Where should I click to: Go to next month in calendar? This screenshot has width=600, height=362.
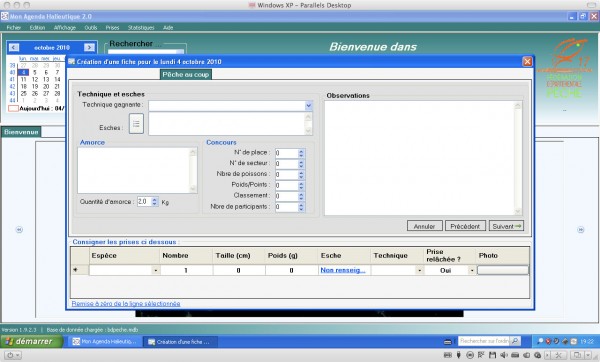point(90,47)
